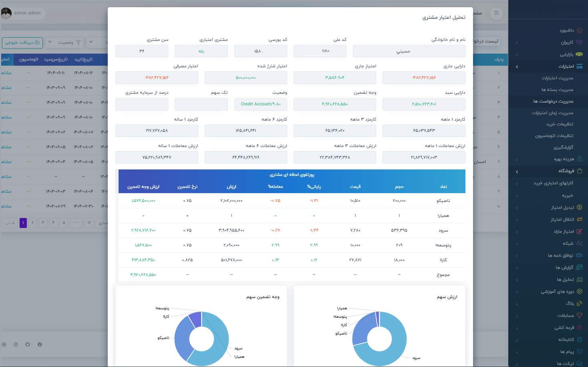Click the hamburger menu button in header
This screenshot has width=588, height=367.
(496, 13)
